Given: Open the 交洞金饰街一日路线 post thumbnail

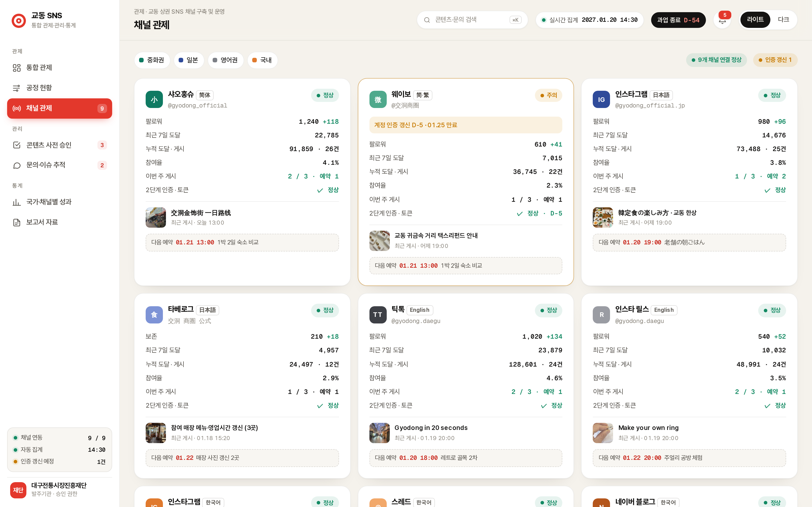Looking at the screenshot, I should (156, 217).
